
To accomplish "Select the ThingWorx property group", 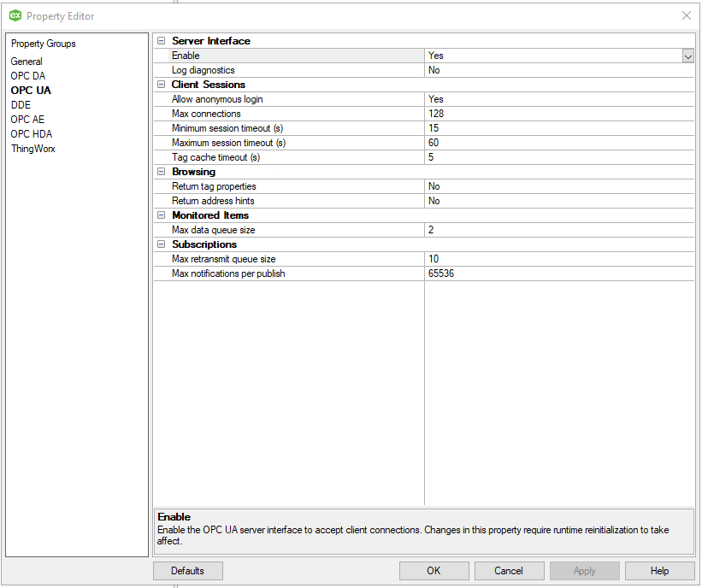I will [x=32, y=148].
